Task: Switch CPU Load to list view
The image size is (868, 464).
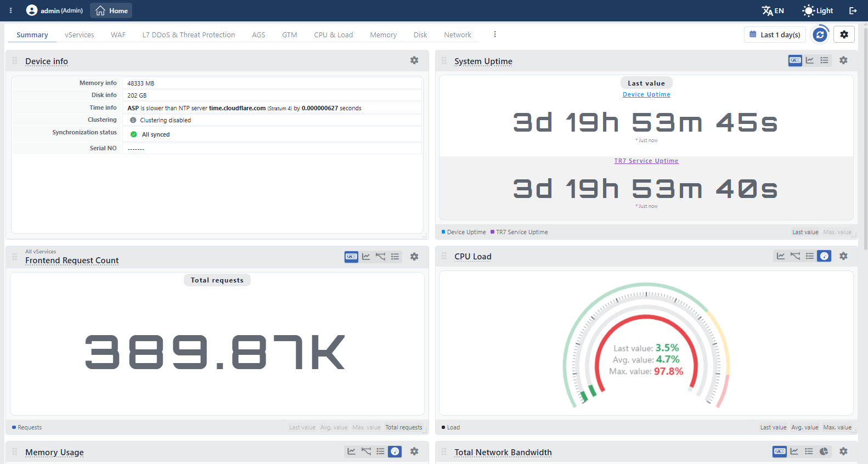Action: [x=810, y=256]
